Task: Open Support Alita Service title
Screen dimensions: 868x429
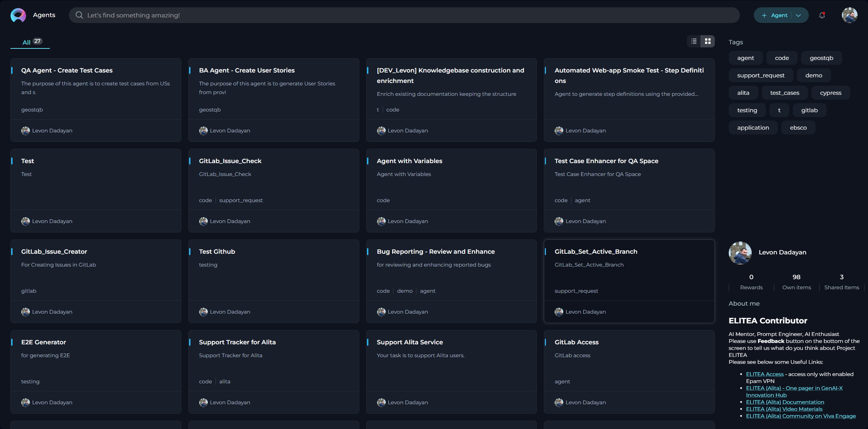Action: [x=410, y=342]
